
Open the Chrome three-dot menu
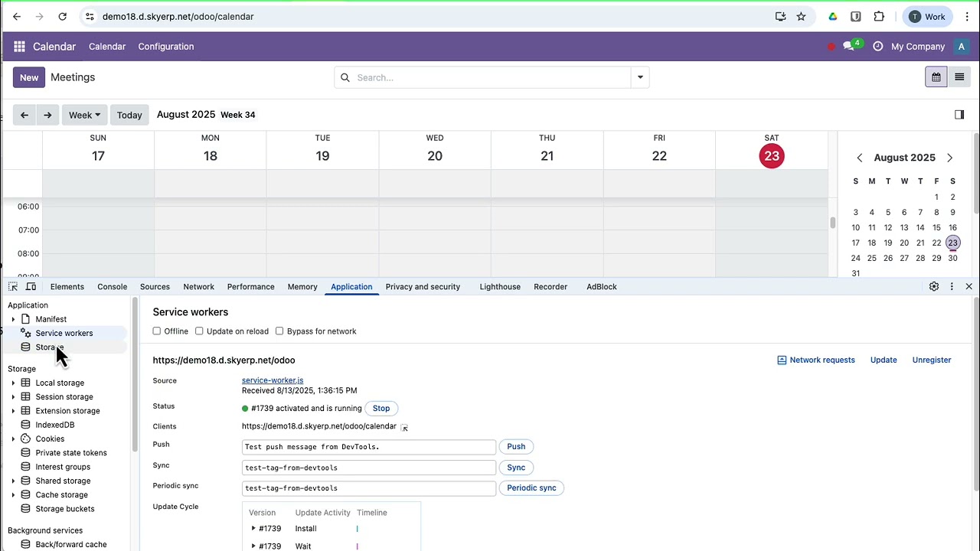click(967, 16)
